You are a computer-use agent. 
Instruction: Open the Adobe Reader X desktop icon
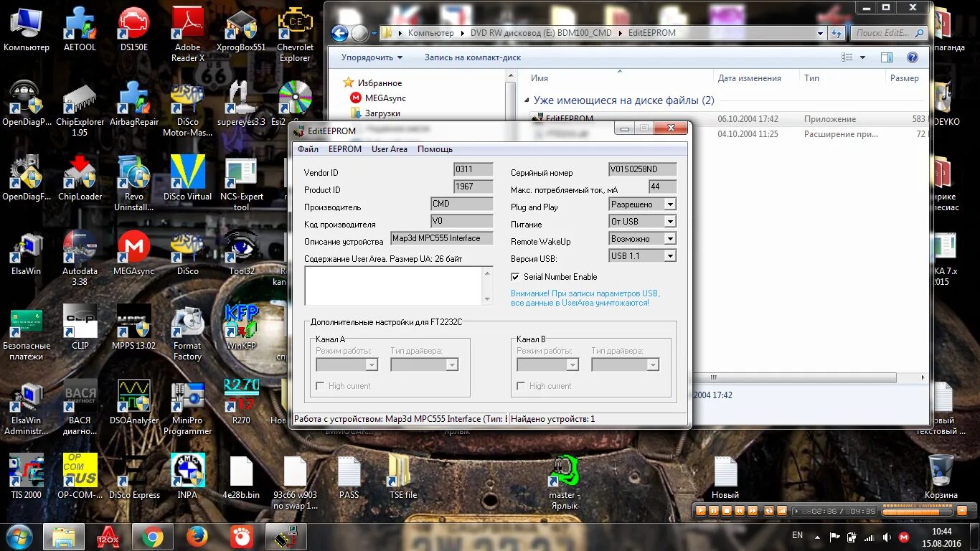click(188, 34)
